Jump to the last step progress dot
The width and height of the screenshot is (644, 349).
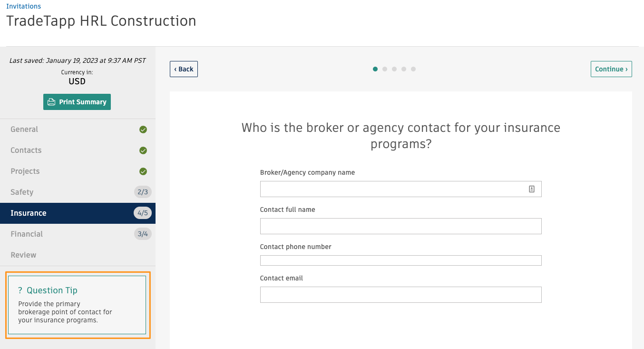click(x=413, y=69)
